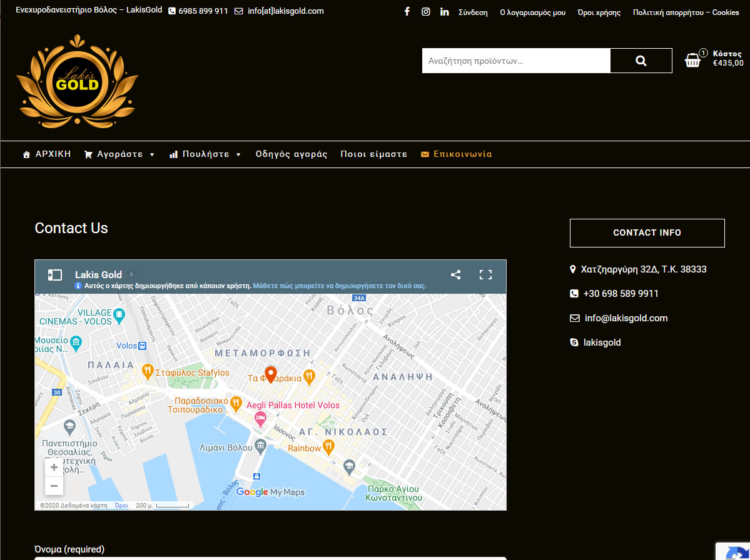Click the mail icon beside Επικοινωνία
Viewport: 750px width, 560px height.
click(x=425, y=154)
